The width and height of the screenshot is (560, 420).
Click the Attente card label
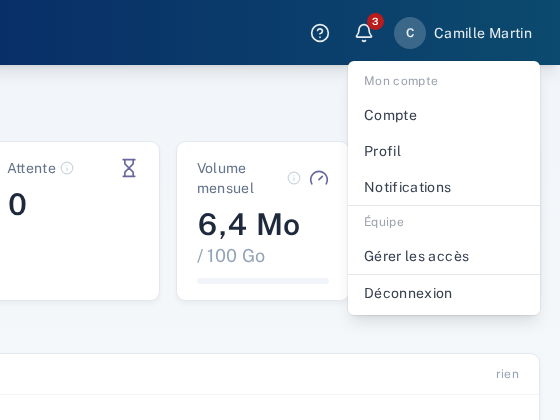pyautogui.click(x=32, y=168)
